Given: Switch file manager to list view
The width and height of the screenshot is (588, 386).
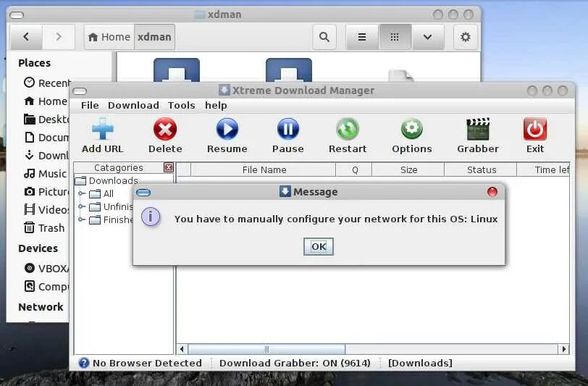Looking at the screenshot, I should pyautogui.click(x=362, y=37).
